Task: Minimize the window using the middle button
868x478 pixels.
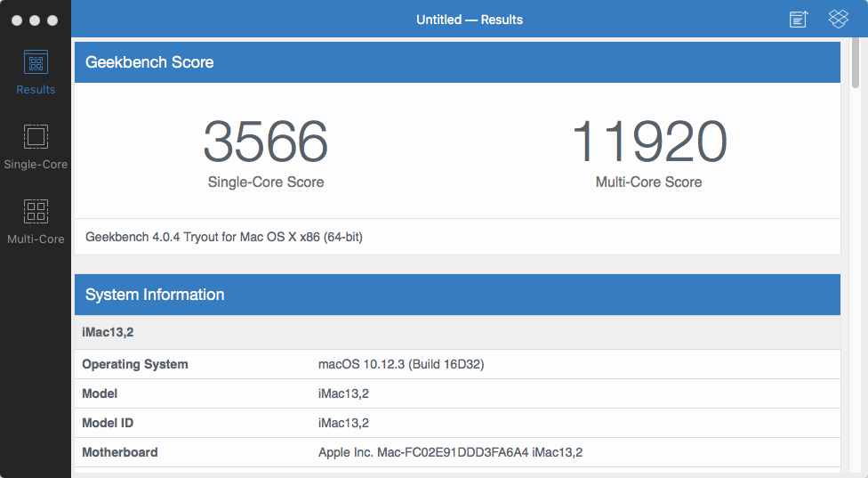Action: (35, 20)
